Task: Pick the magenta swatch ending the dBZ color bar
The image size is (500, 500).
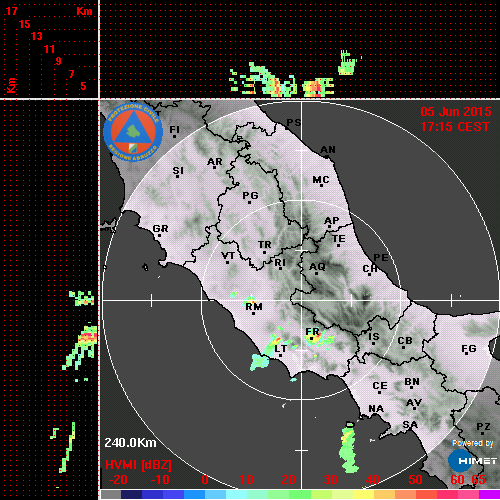Action: [x=489, y=494]
